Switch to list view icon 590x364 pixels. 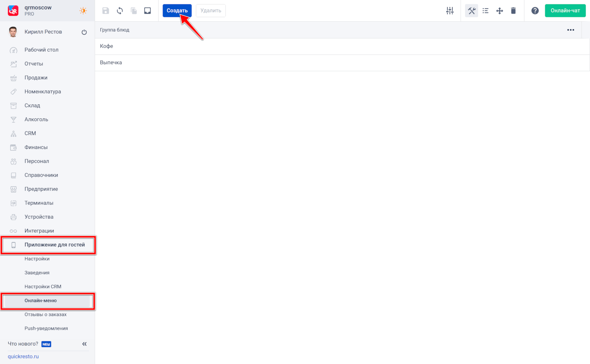tap(486, 11)
